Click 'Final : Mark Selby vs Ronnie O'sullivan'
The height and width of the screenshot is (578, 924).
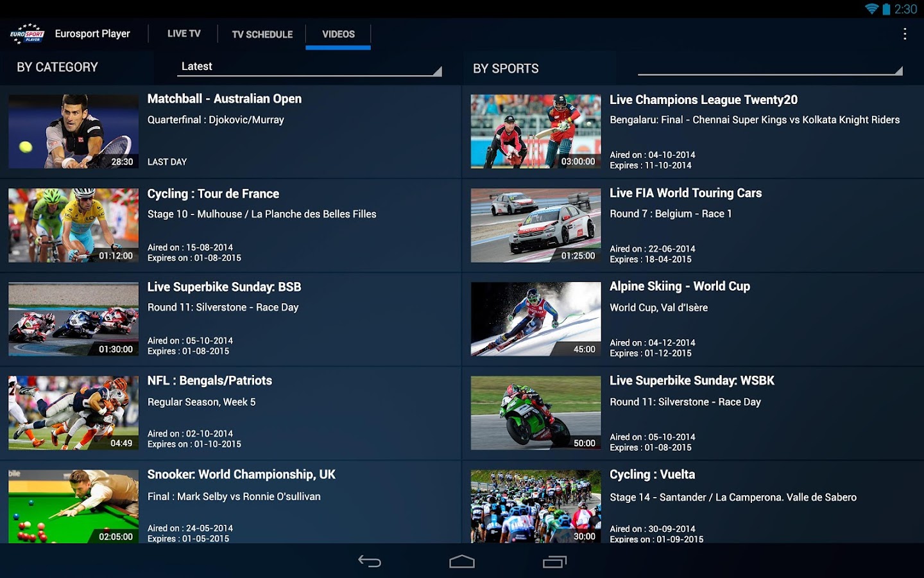coord(234,496)
